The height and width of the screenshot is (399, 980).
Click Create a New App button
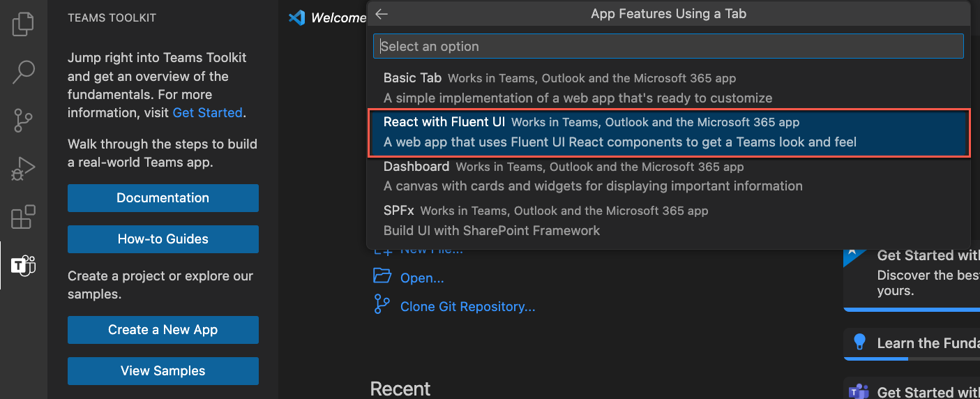(x=163, y=330)
